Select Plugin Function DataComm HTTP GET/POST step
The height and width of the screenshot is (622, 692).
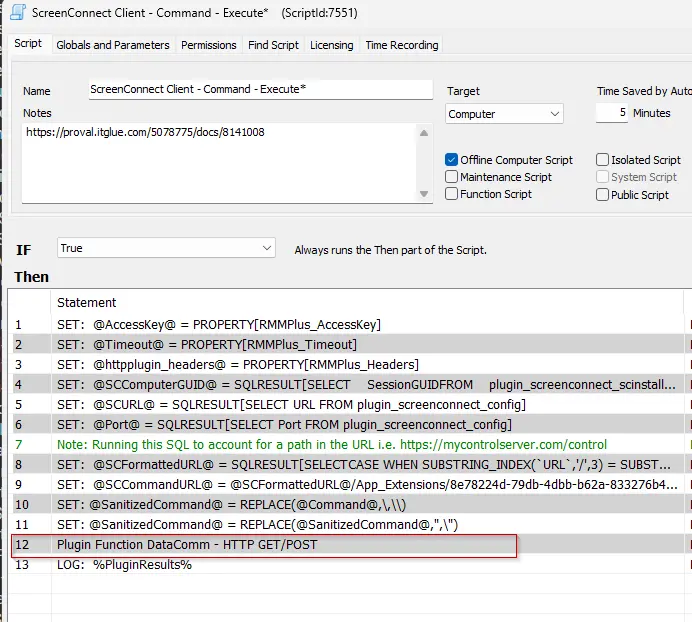[348, 545]
